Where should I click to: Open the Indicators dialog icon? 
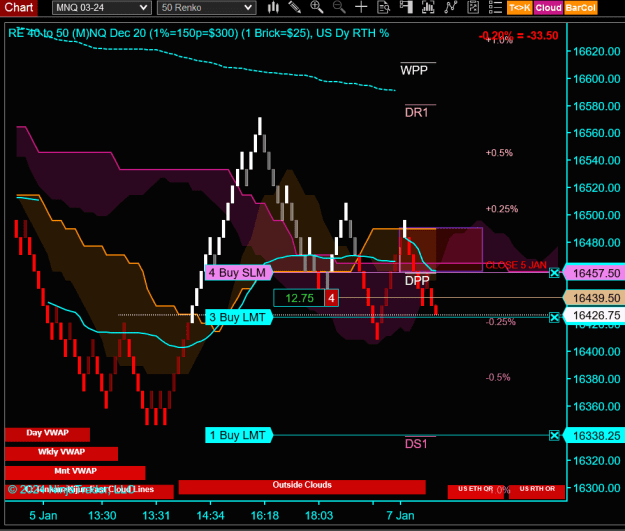450,7
